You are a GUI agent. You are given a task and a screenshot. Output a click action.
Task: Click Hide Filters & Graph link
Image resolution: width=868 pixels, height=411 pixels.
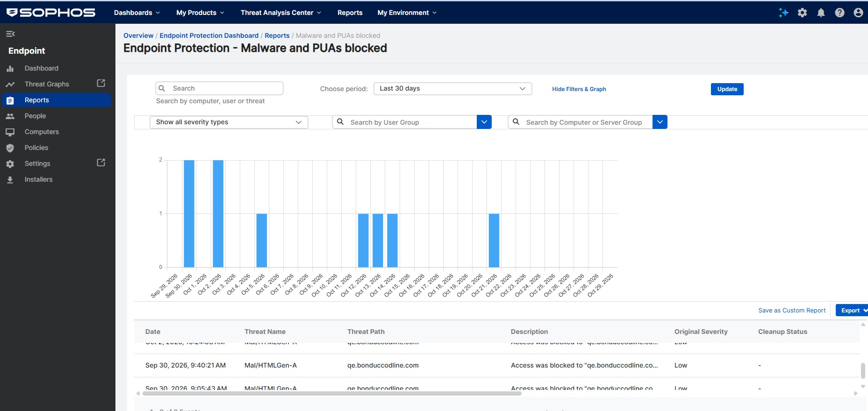(x=579, y=89)
